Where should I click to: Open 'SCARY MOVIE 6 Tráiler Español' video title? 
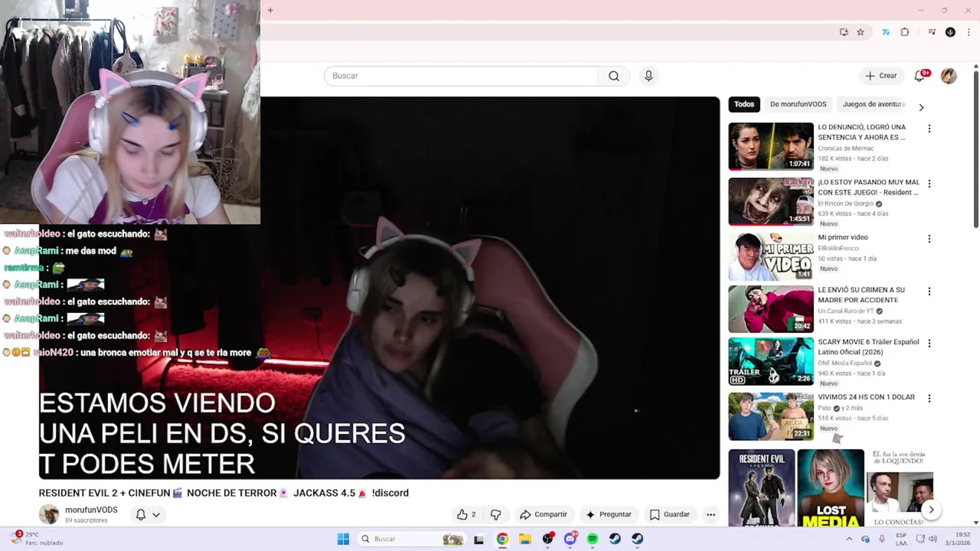tap(868, 347)
